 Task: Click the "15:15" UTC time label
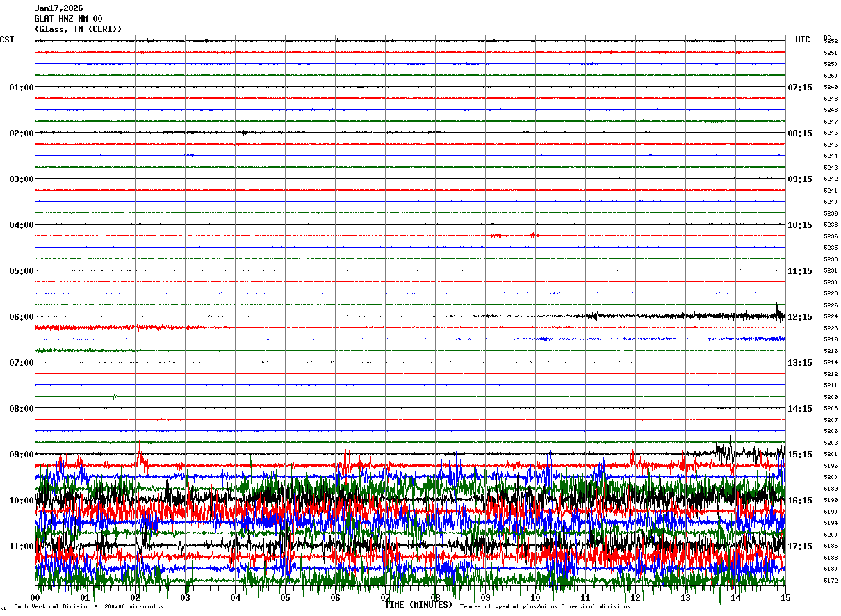pos(800,455)
